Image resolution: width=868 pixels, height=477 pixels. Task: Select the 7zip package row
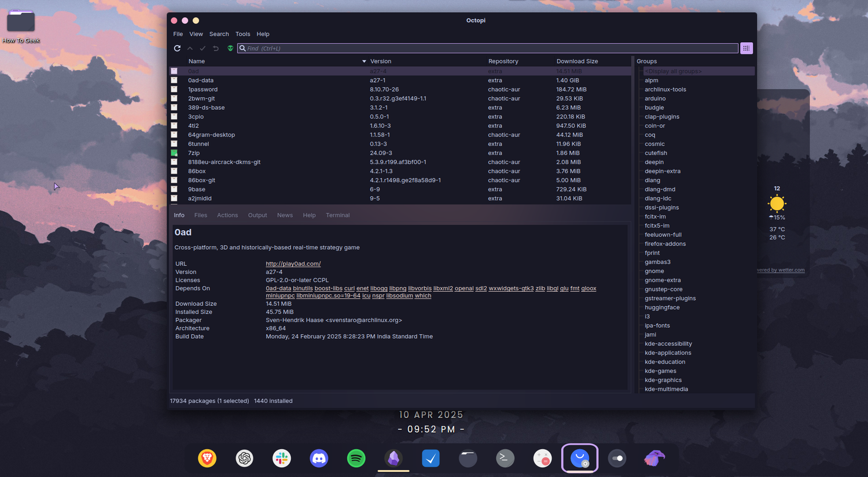click(x=400, y=153)
